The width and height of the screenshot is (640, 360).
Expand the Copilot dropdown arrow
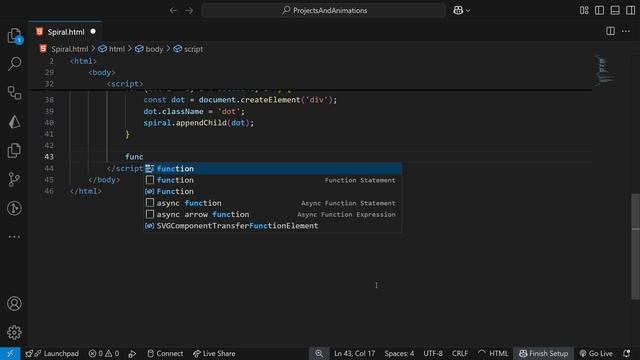[468, 11]
